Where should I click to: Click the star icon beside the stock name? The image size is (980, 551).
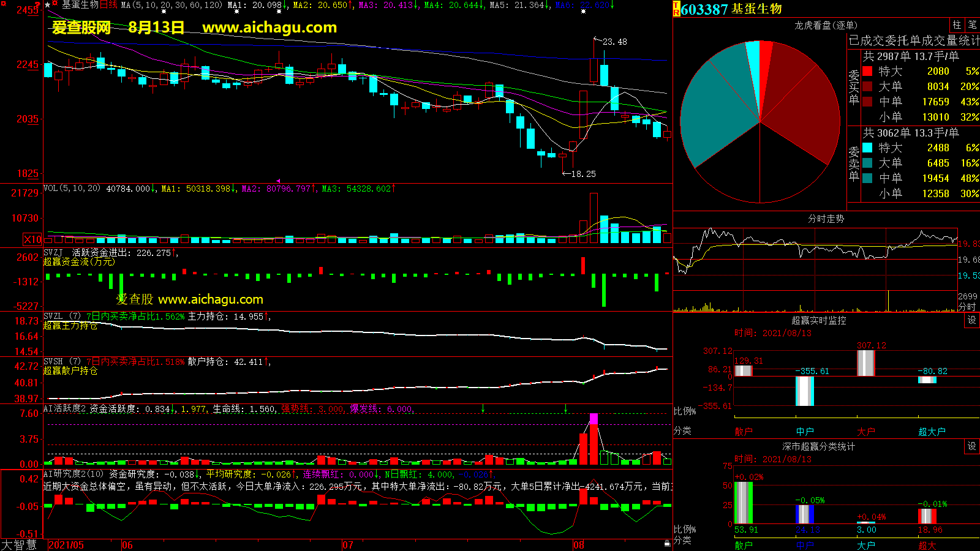(48, 5)
